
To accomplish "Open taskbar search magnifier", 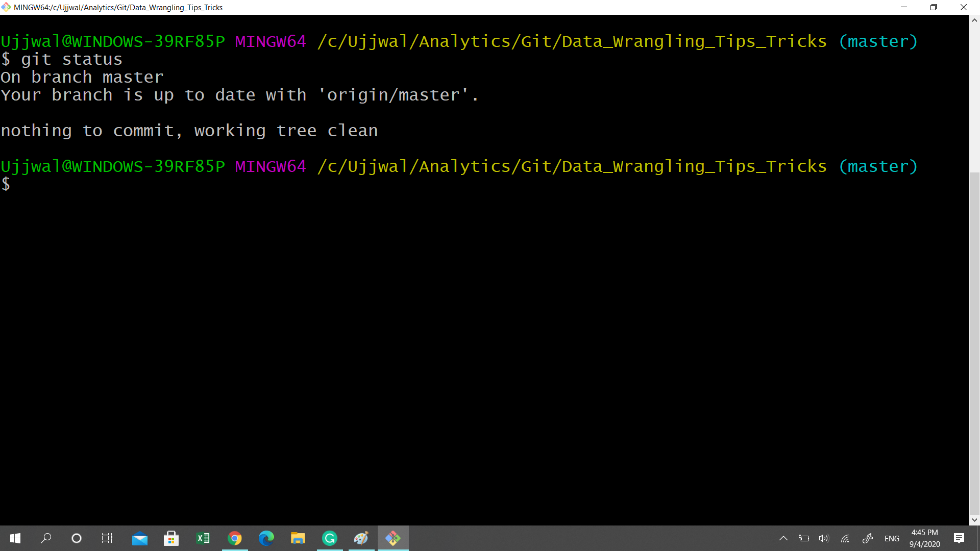I will point(46,538).
